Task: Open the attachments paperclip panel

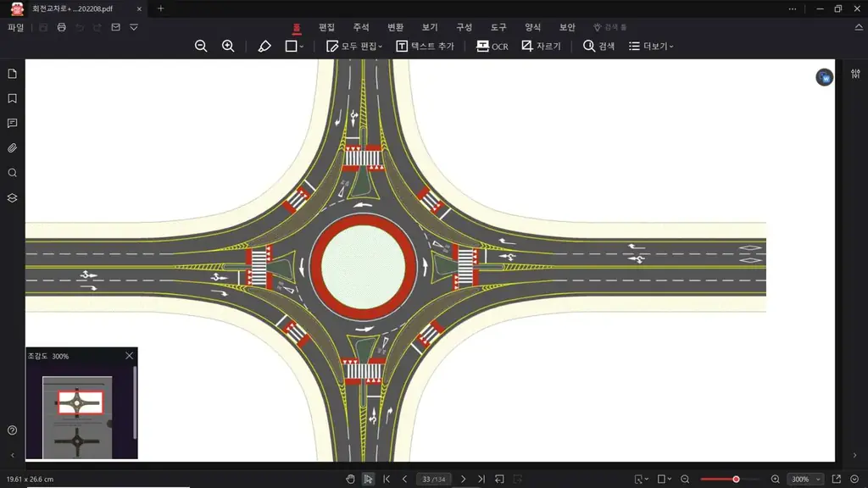Action: [x=12, y=148]
